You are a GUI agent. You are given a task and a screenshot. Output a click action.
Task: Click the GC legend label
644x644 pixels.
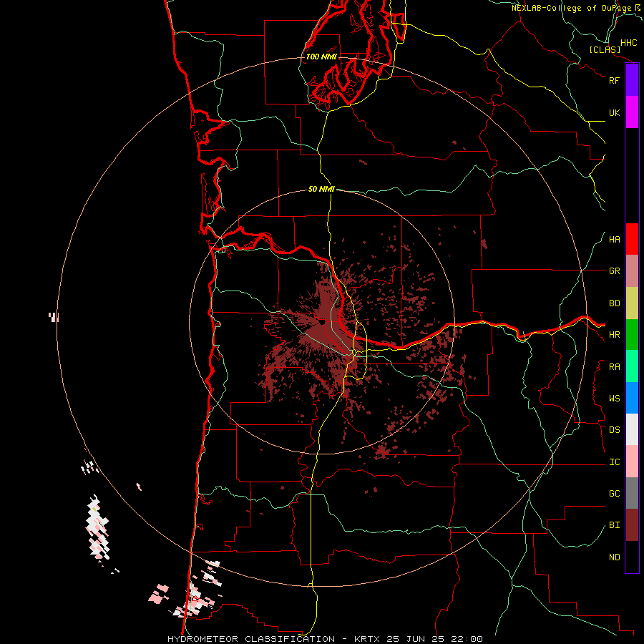pos(614,494)
